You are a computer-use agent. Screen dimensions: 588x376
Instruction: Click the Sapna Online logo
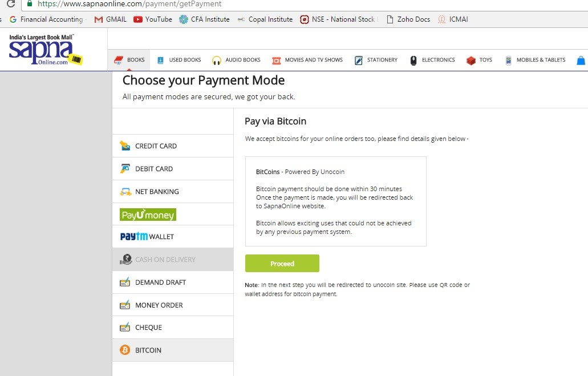[46, 50]
